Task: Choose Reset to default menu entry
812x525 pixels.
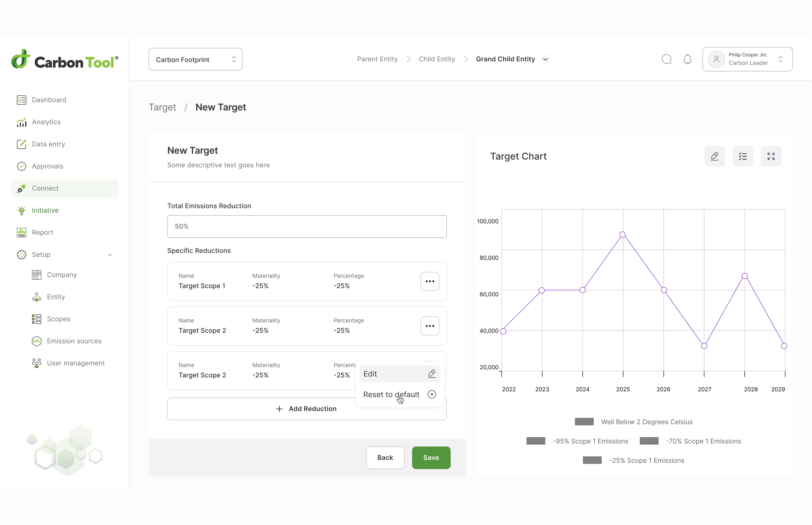Action: (x=399, y=394)
